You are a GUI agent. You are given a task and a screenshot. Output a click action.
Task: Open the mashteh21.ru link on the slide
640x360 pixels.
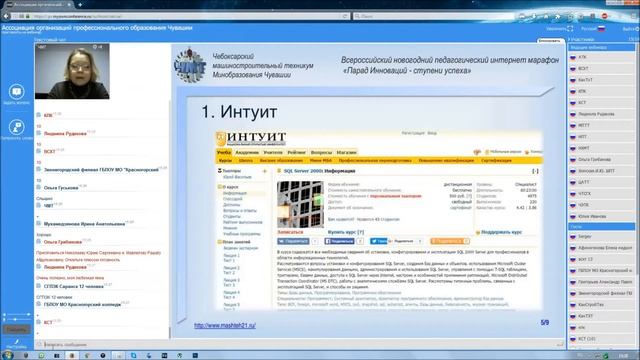coord(224,325)
